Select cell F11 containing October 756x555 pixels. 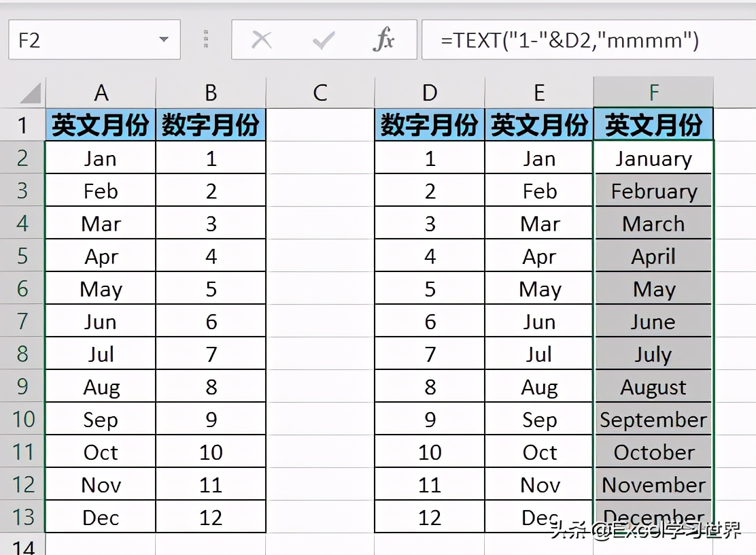tap(654, 452)
